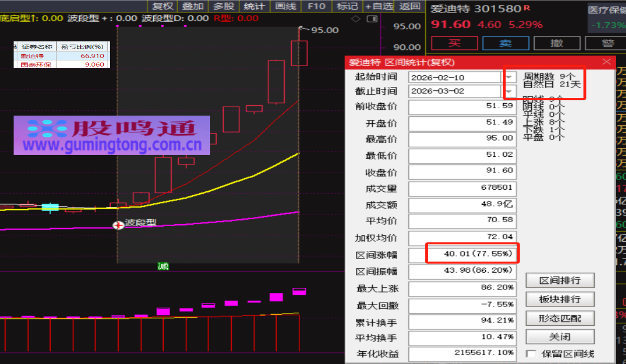Select 国泰环保 row in the profit table

tap(62, 65)
